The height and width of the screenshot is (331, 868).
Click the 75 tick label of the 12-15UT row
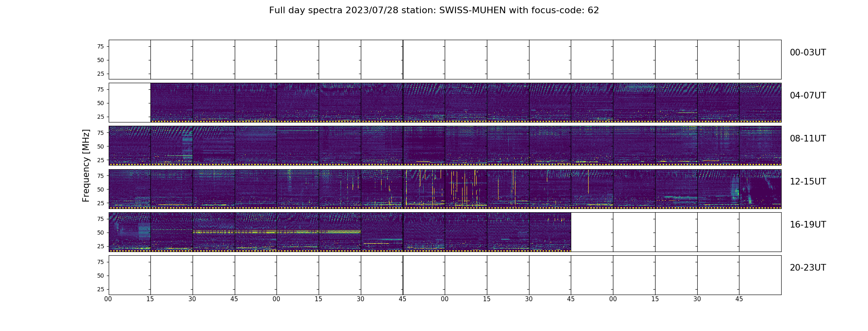click(x=100, y=175)
